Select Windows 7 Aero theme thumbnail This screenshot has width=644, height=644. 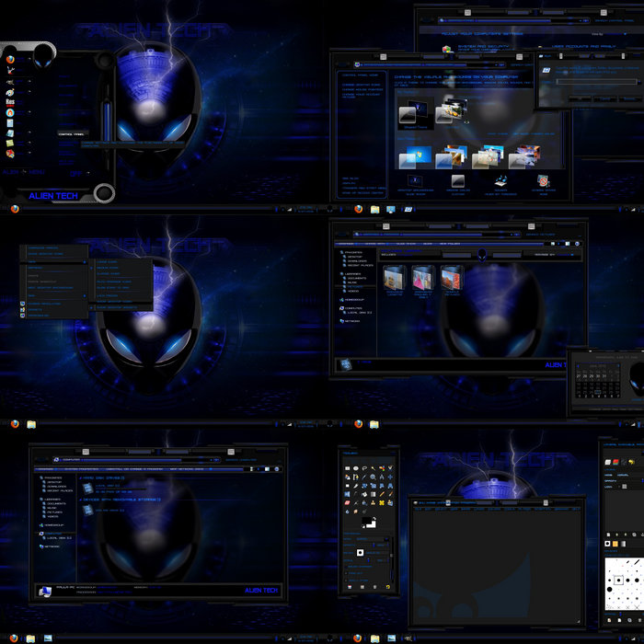tap(415, 157)
